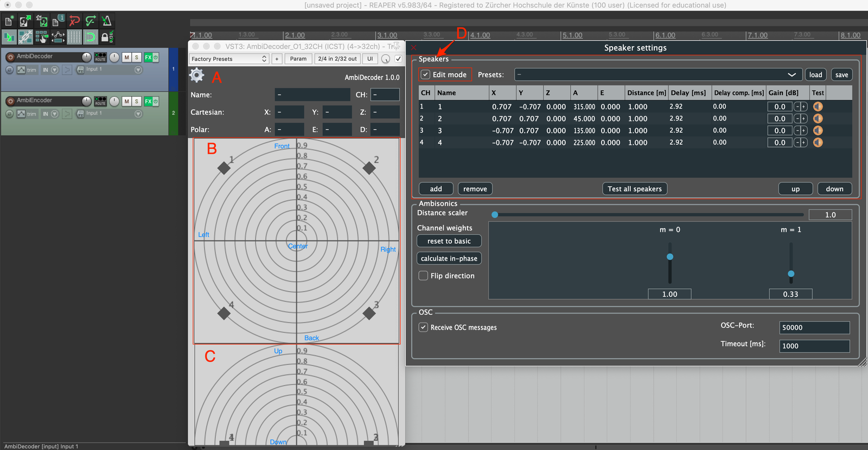Open FX chain of AmbiEncoder track

point(148,101)
